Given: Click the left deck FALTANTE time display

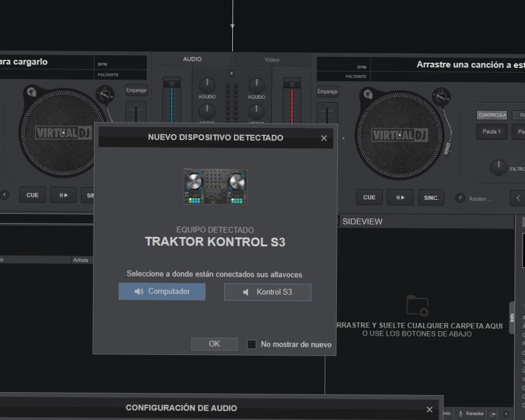Looking at the screenshot, I should coord(121,75).
